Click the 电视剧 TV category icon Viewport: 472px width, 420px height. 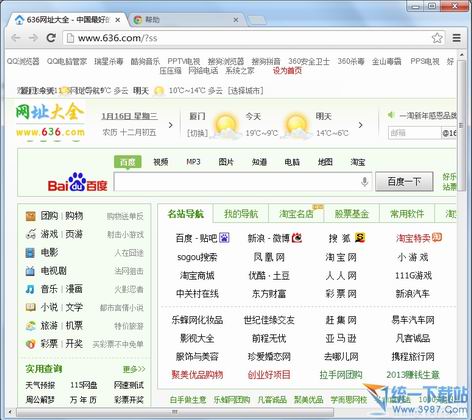pyautogui.click(x=30, y=271)
